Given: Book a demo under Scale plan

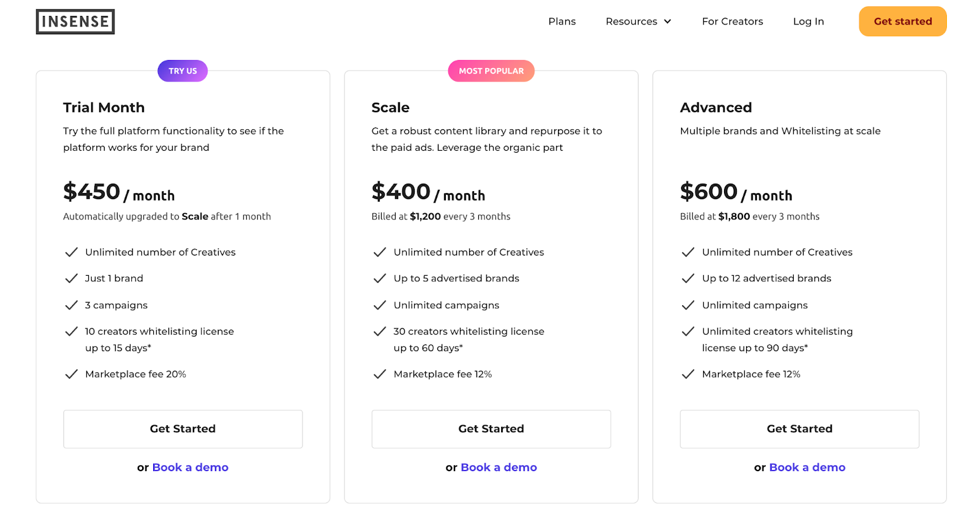Looking at the screenshot, I should tap(499, 467).
